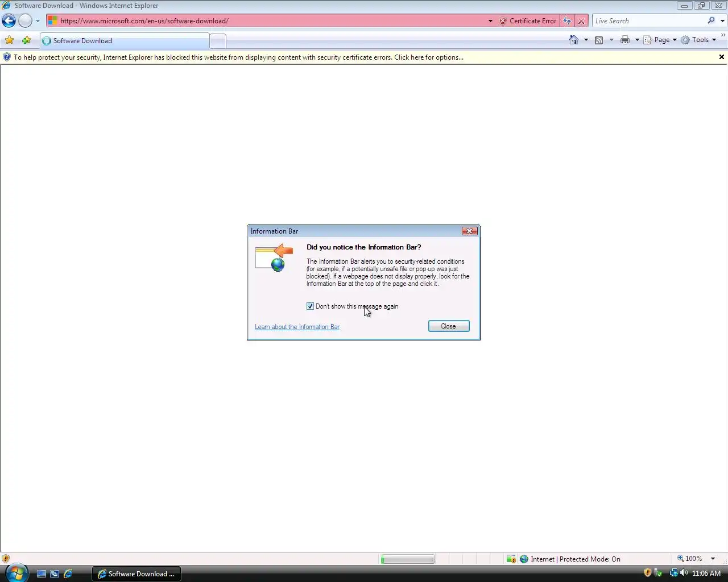Click the page loading progress bar
The width and height of the screenshot is (728, 582).
pyautogui.click(x=407, y=559)
